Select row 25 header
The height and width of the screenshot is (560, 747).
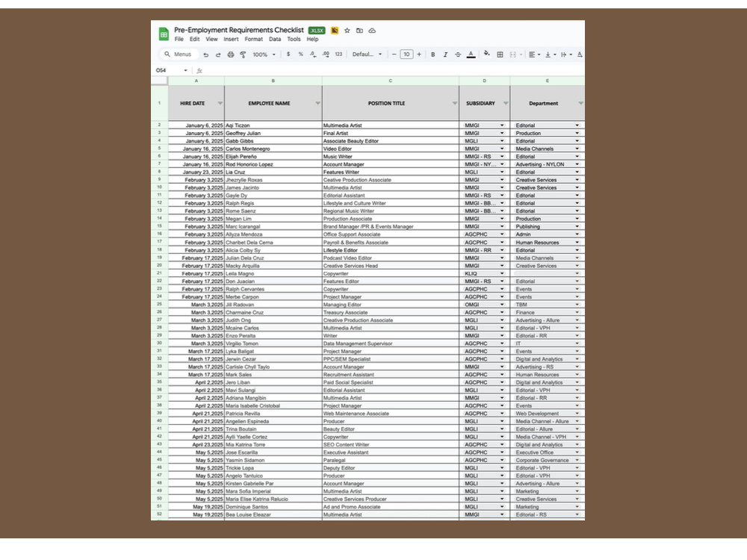(159, 305)
